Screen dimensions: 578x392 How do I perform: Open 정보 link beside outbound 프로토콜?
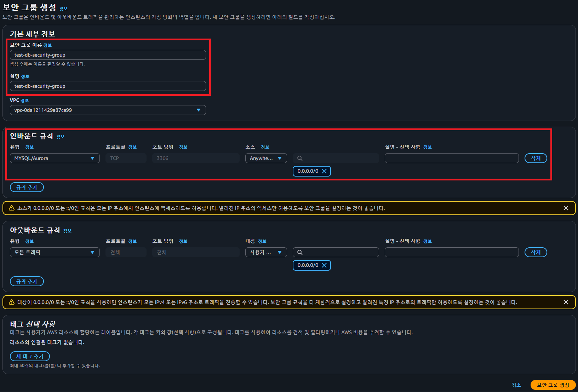(x=132, y=241)
